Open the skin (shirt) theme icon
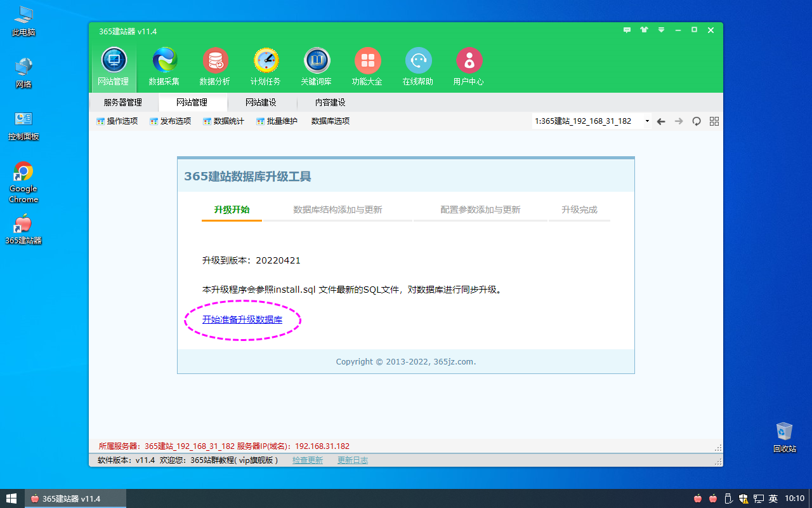The image size is (812, 508). [645, 30]
